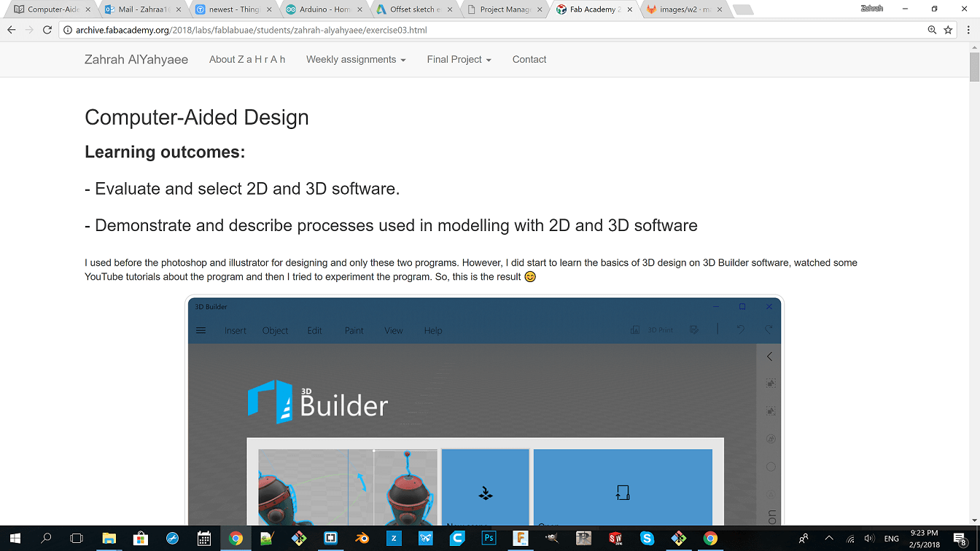Viewport: 980px width, 551px height.
Task: Launch Microsoft Store from the taskbar
Action: click(141, 539)
